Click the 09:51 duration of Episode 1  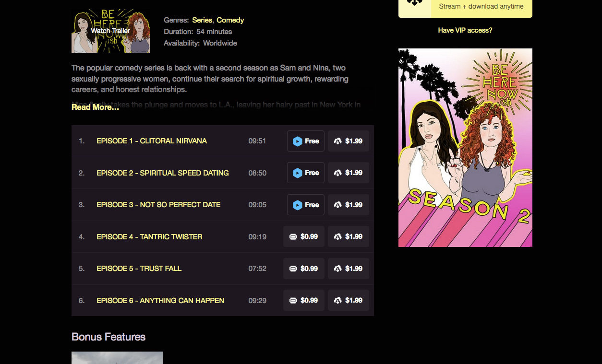(257, 141)
